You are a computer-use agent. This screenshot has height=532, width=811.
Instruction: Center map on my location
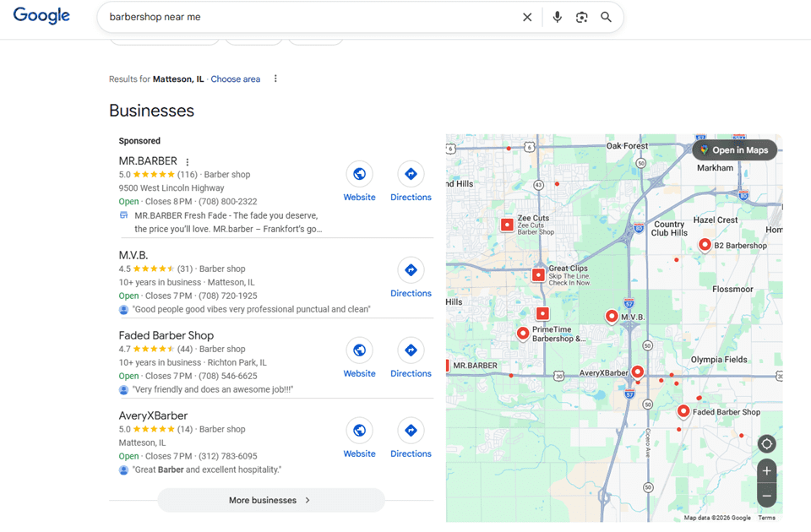pos(766,444)
